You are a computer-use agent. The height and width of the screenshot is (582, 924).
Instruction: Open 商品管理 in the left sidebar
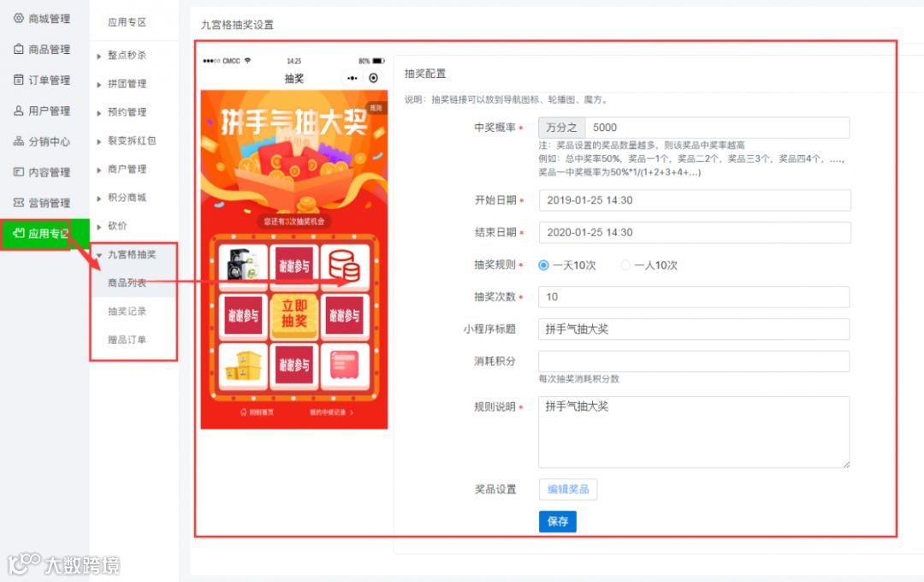coord(42,49)
